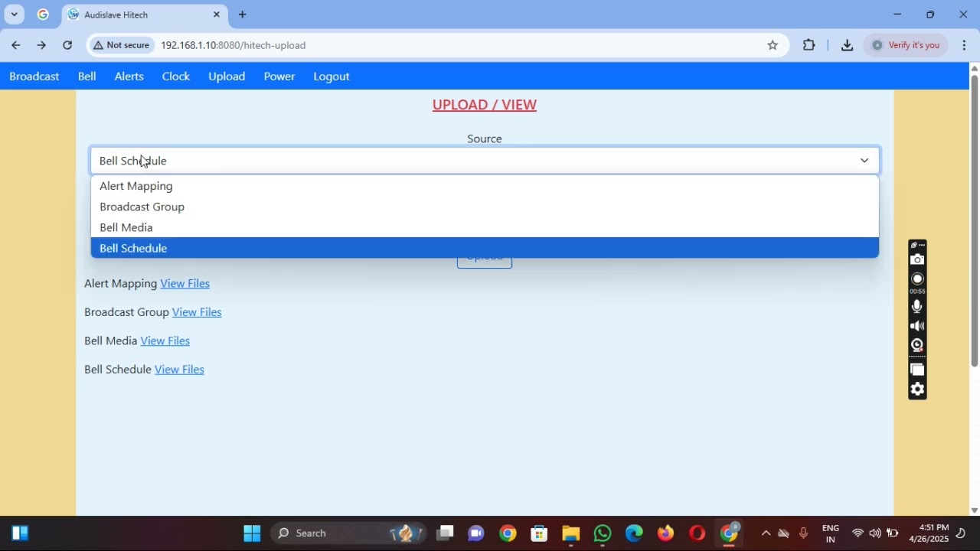Show hidden system tray icons chevron
This screenshot has width=980, height=551.
coord(766,533)
